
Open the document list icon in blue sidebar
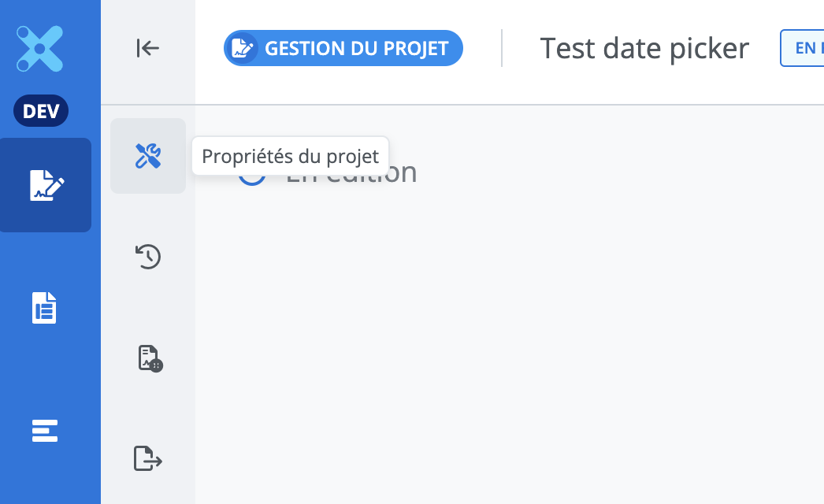[44, 307]
